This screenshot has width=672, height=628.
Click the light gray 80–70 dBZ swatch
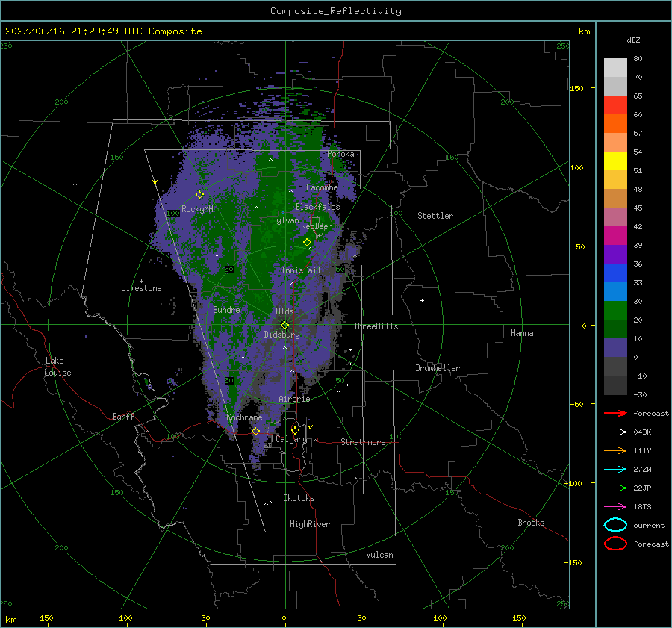coord(615,68)
